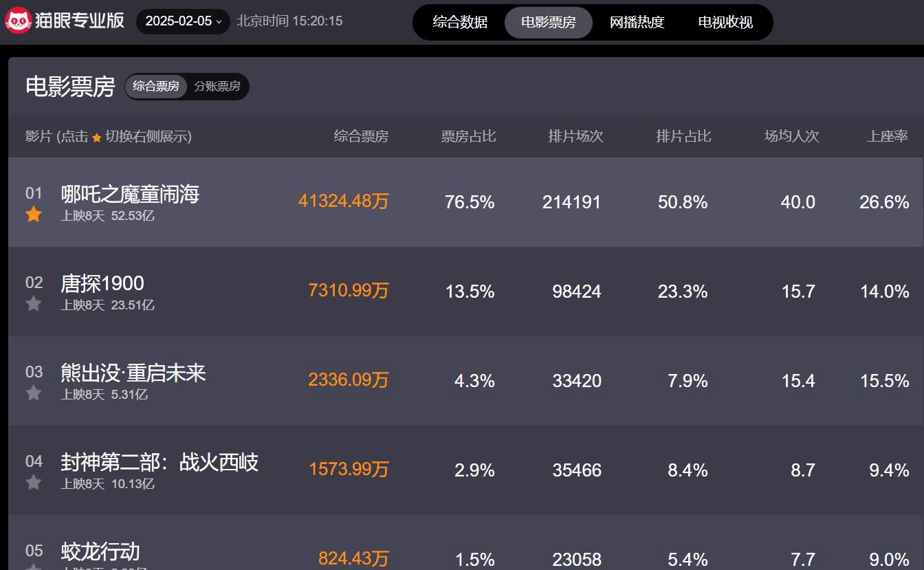Switch to 分账票房 view
This screenshot has height=570, width=924.
(x=217, y=87)
